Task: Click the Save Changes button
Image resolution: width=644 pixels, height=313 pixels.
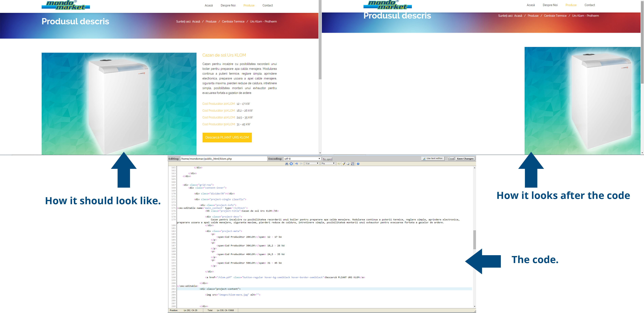Action: [x=465, y=159]
